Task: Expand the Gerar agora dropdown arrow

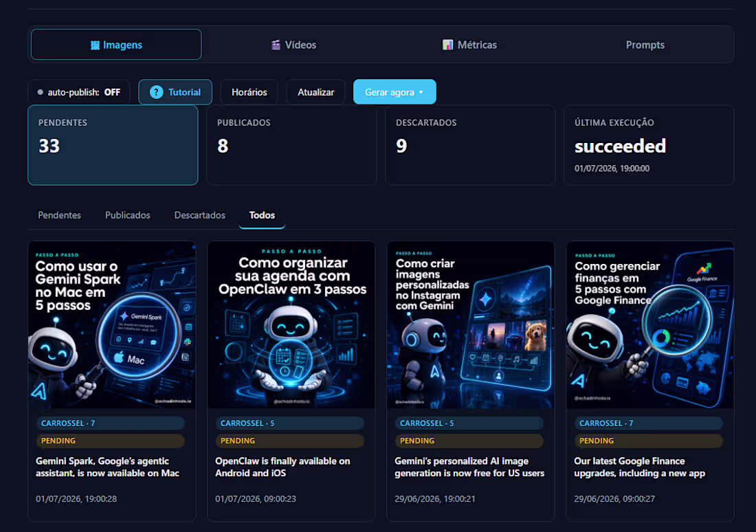Action: pyautogui.click(x=421, y=92)
